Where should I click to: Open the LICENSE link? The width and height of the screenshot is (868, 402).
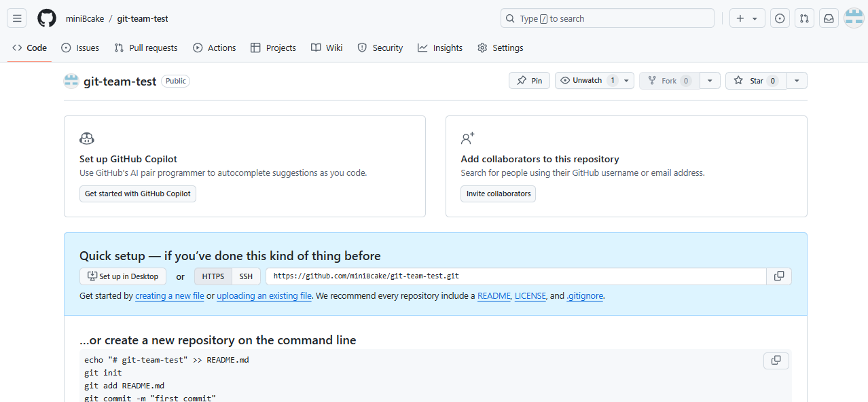tap(530, 296)
